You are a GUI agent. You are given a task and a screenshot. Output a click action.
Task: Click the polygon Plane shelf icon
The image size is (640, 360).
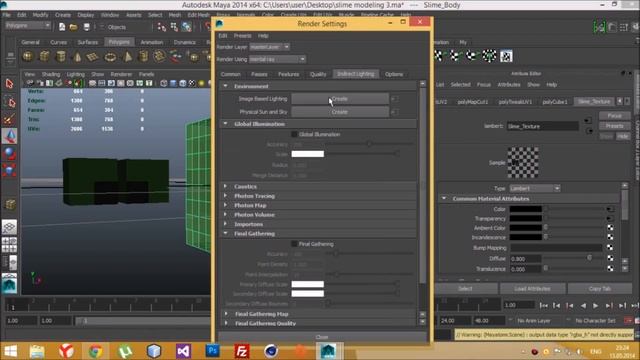(x=93, y=56)
